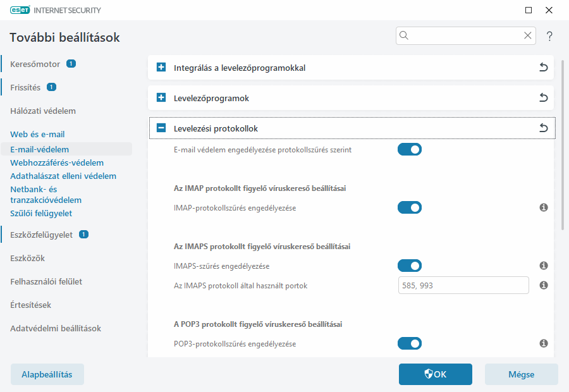The image size is (569, 392).
Task: Expand Integrálás a levelezőprogramokkal section
Action: [161, 68]
